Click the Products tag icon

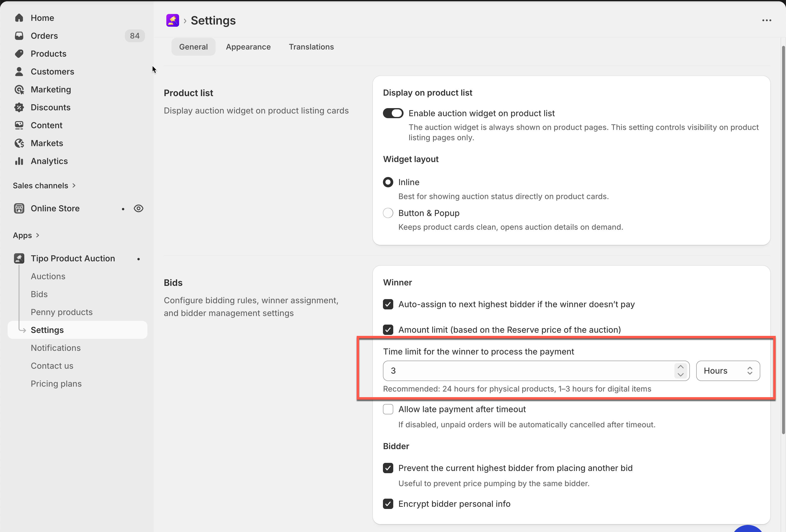point(19,53)
